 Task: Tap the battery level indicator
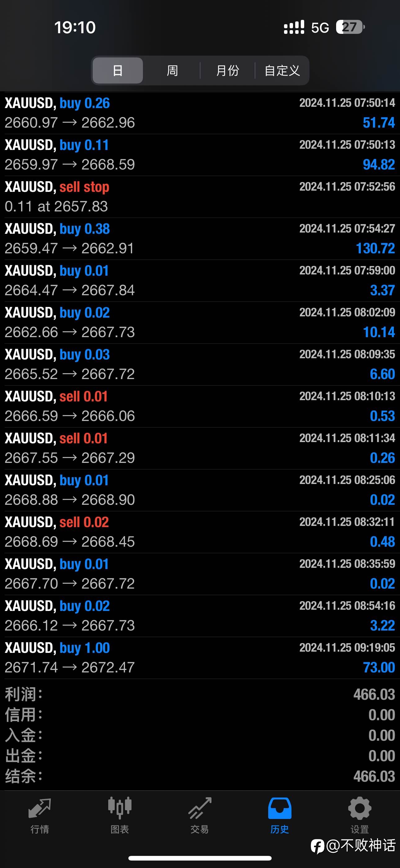[350, 27]
